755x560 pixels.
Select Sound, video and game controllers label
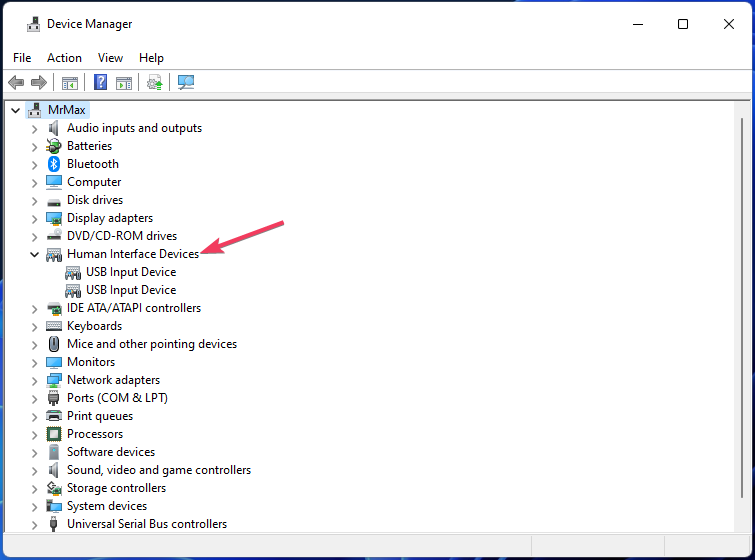(x=159, y=470)
